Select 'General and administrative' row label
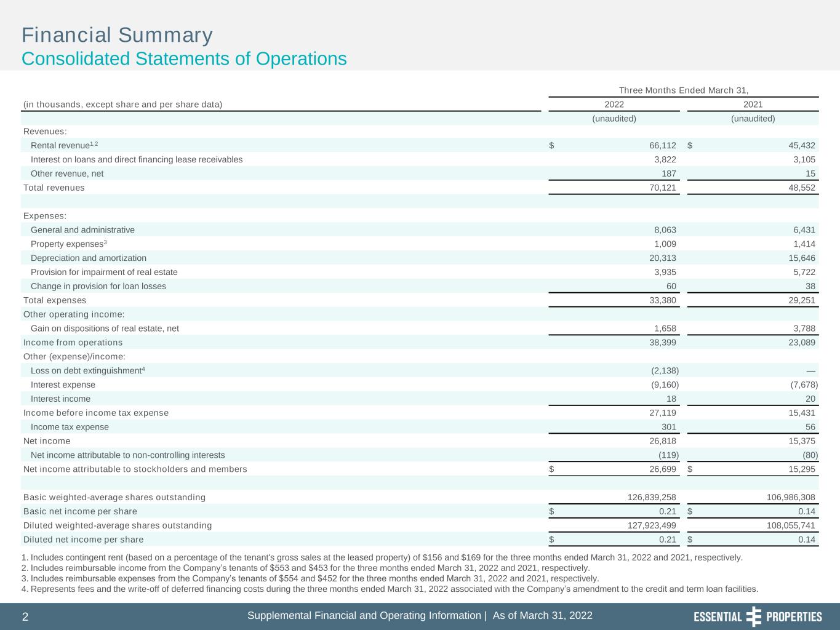 tap(82, 230)
